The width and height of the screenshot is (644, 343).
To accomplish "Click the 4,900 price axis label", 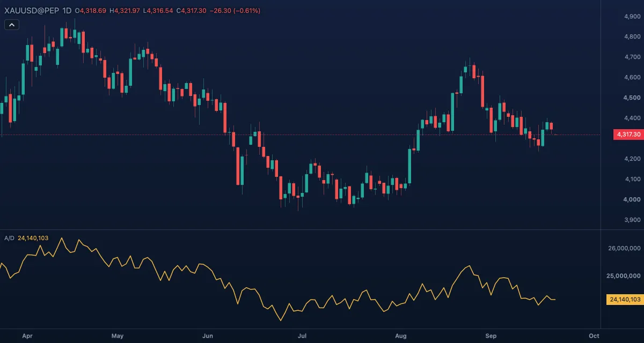I will [x=632, y=16].
